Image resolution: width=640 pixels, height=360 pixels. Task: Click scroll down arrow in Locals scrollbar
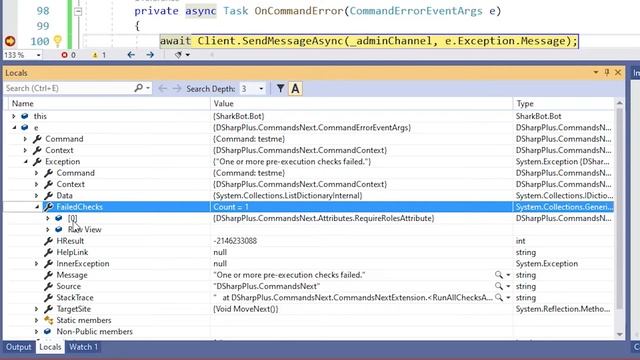click(x=620, y=335)
